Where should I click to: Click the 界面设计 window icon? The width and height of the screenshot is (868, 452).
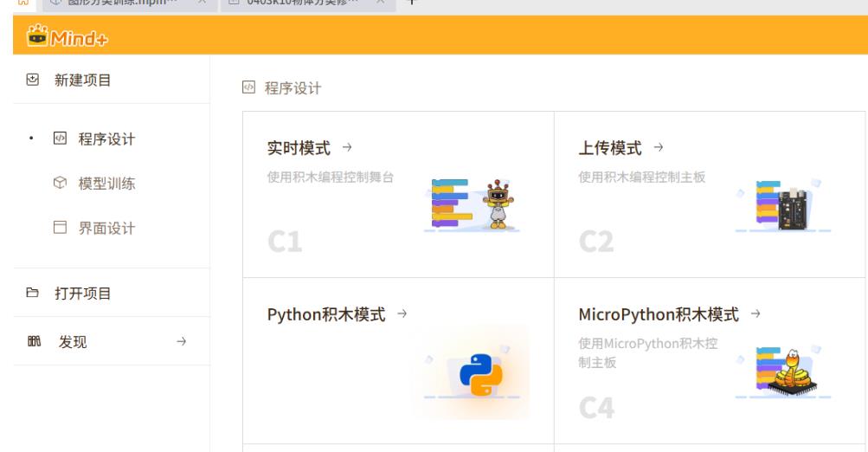click(x=60, y=227)
